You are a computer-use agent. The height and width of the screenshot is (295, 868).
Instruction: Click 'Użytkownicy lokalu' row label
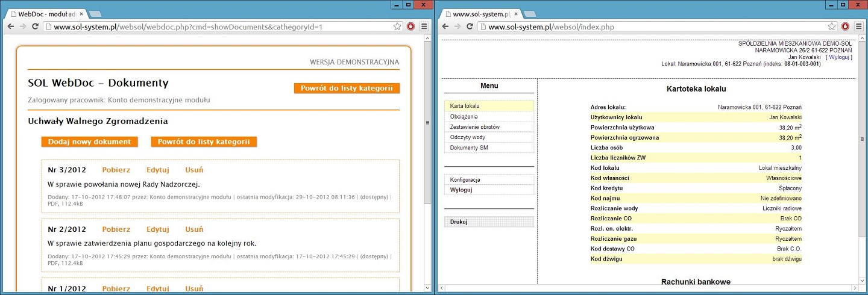pos(617,117)
